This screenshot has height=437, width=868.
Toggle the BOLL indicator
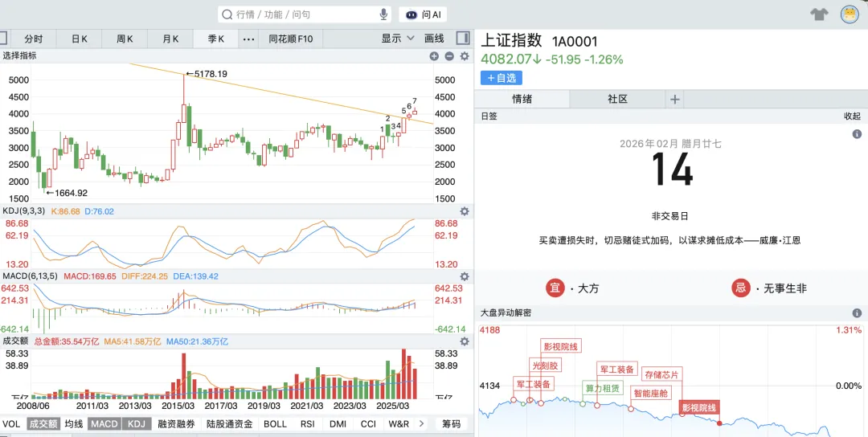275,423
